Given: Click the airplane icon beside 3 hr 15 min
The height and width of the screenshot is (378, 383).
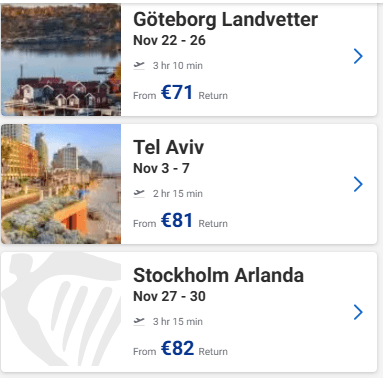Looking at the screenshot, I should pos(139,321).
